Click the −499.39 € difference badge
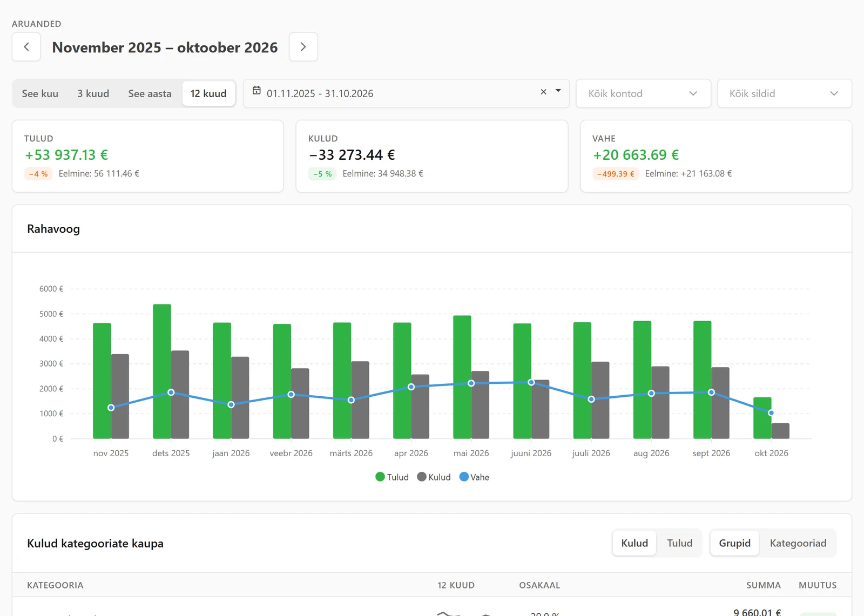This screenshot has width=864, height=616. point(616,174)
